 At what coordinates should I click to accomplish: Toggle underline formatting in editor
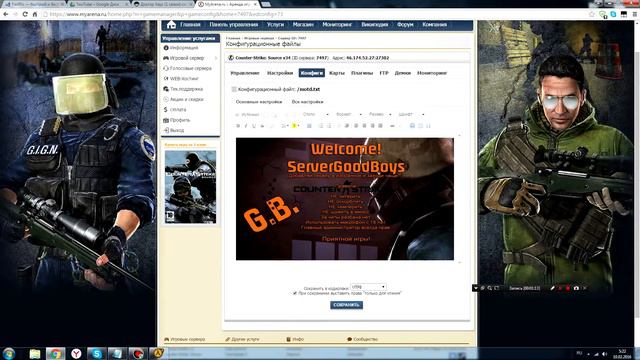(x=254, y=126)
